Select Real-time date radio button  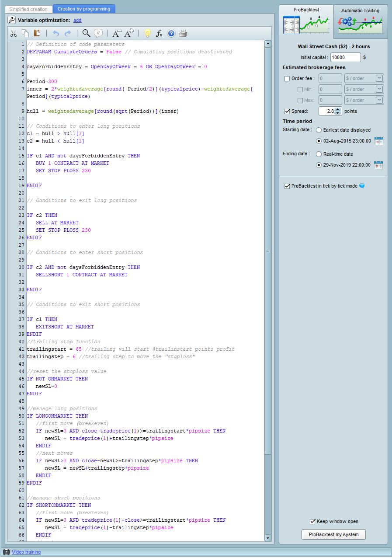[319, 154]
